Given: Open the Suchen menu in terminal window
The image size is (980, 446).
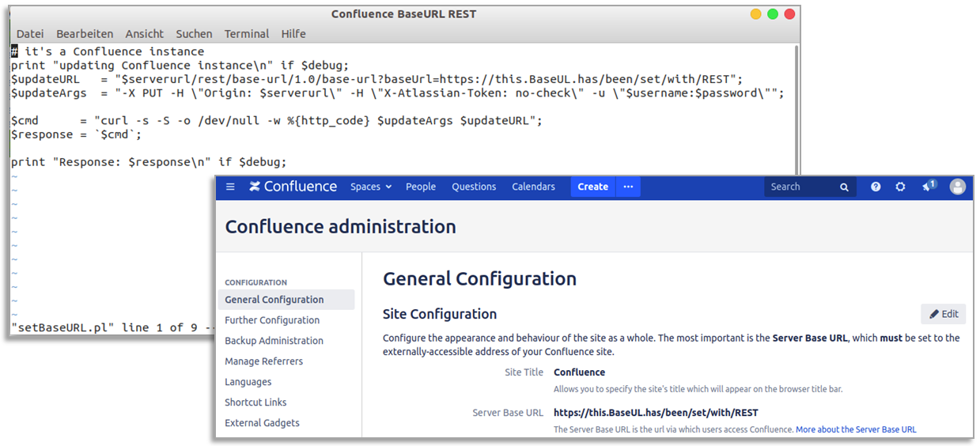Looking at the screenshot, I should [194, 34].
